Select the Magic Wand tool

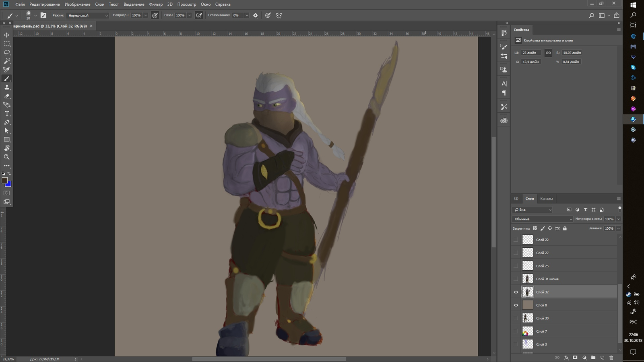click(6, 61)
